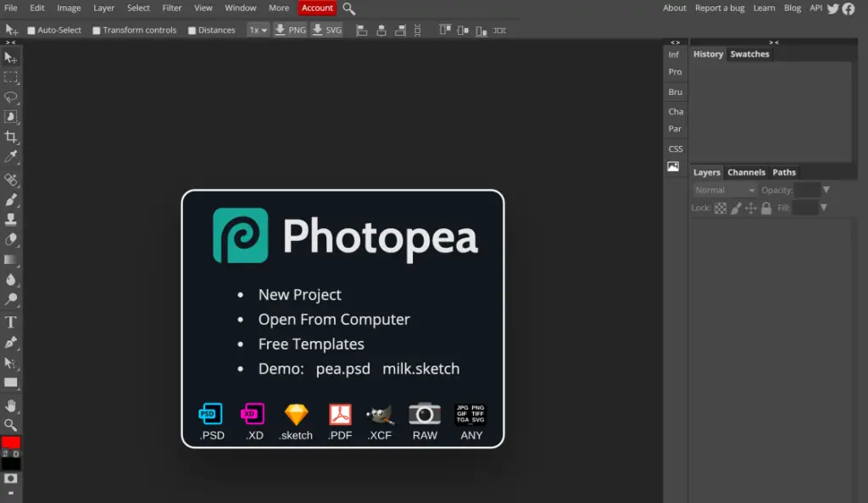This screenshot has width=868, height=503.
Task: Click the red foreground color swatch
Action: (10, 442)
